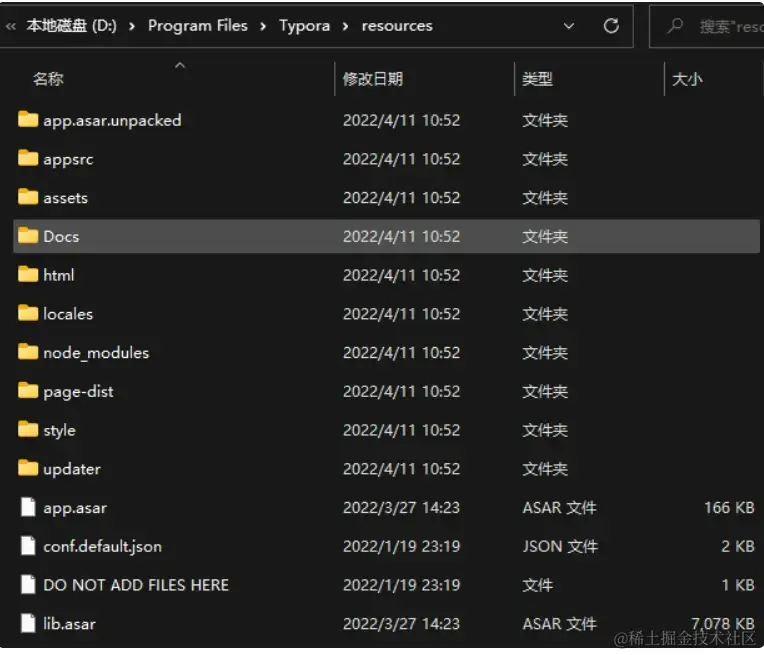
Task: Click 文件夹 type of updater row
Action: point(545,469)
